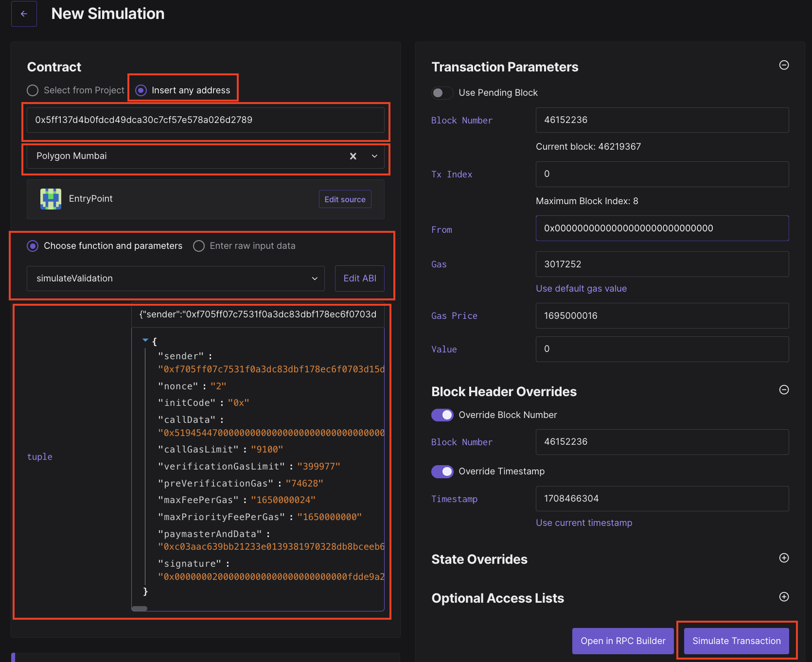Turn off the Override Timestamp toggle
The image size is (812, 662).
coord(442,471)
